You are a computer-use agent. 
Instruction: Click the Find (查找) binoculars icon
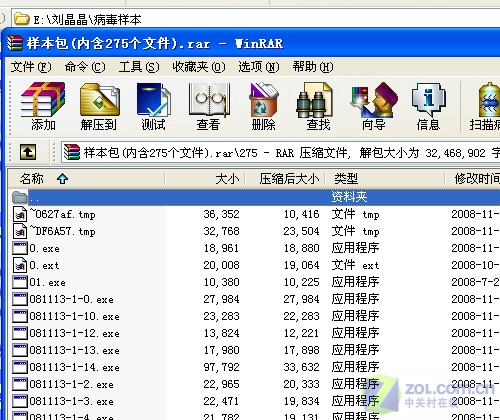coord(315,101)
